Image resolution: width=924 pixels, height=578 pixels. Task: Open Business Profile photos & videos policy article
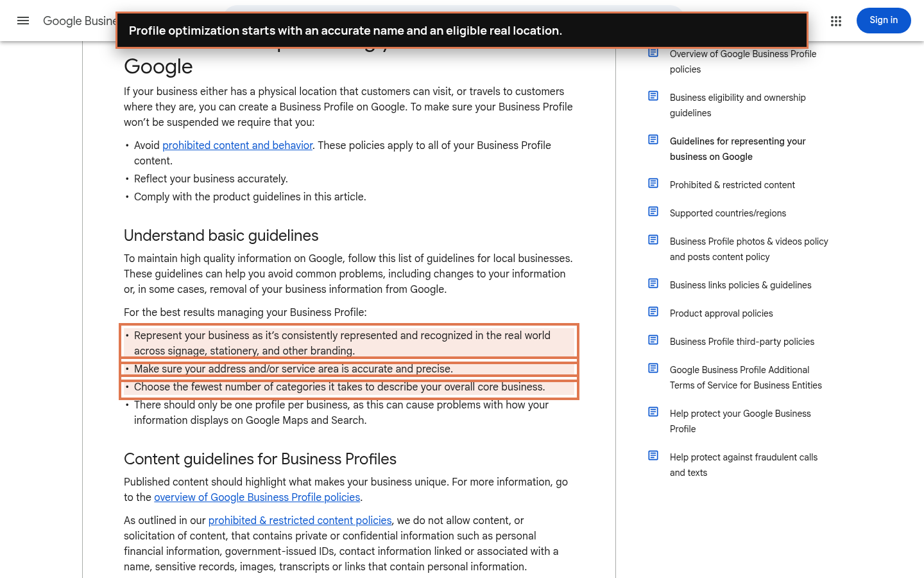click(x=749, y=249)
